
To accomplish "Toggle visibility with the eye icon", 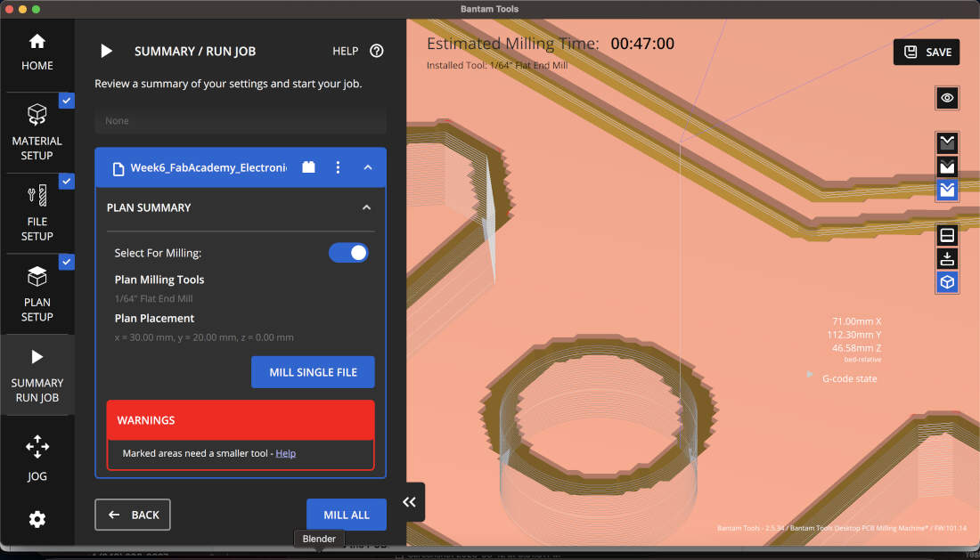I will 947,98.
